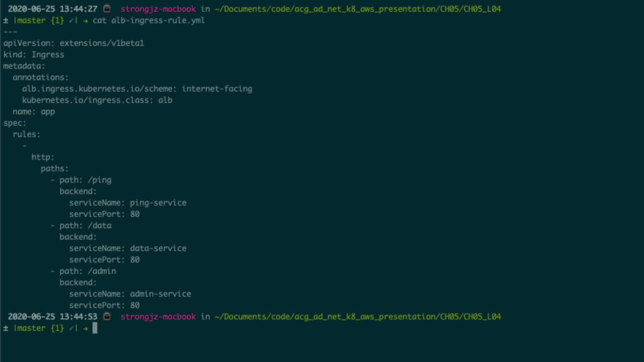Click the arrow before the cat command
This screenshot has width=644, height=362.
(86, 21)
